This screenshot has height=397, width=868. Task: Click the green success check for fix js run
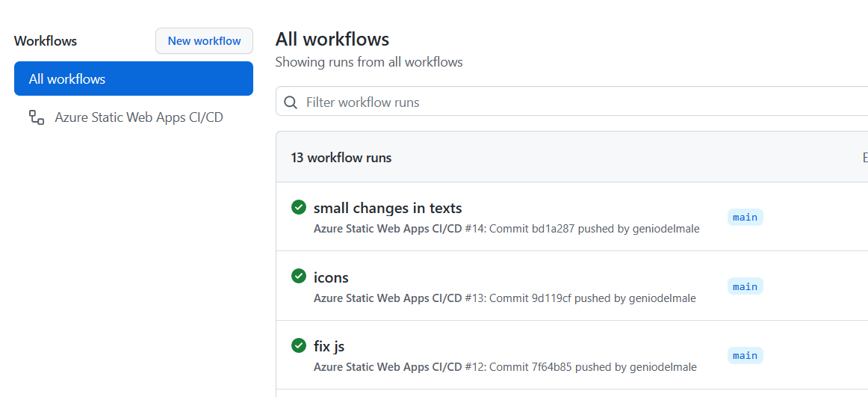point(299,345)
